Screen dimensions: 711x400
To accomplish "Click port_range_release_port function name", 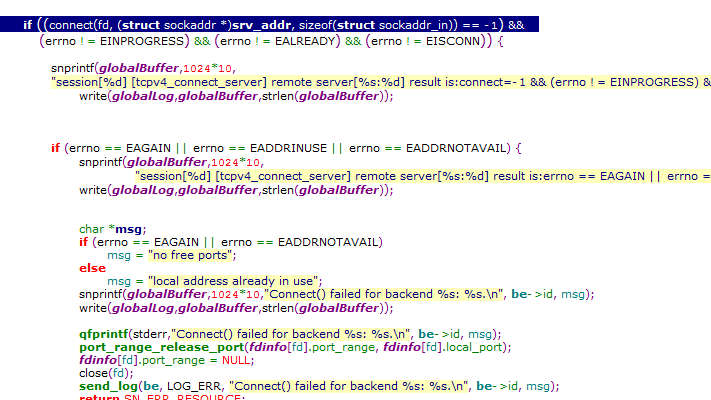I will 162,347.
